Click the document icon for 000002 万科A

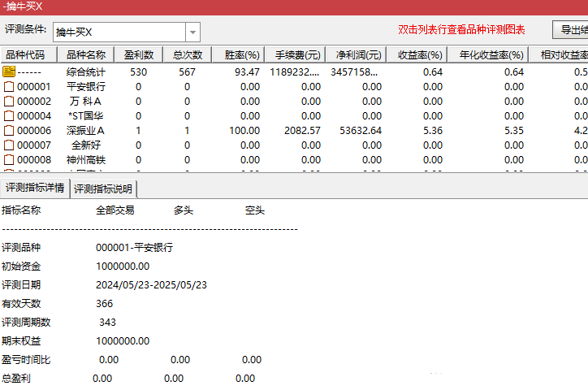[9, 102]
